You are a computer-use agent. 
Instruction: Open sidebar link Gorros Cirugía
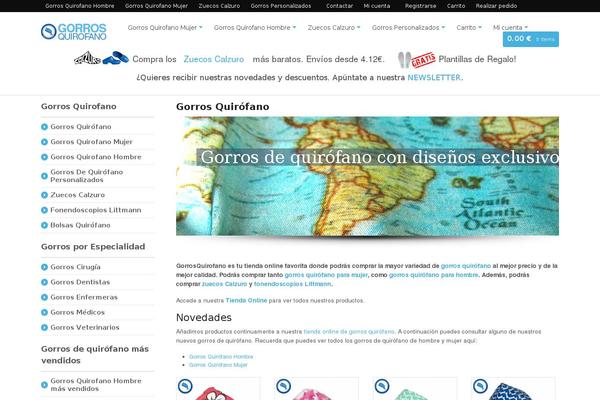[x=75, y=267]
